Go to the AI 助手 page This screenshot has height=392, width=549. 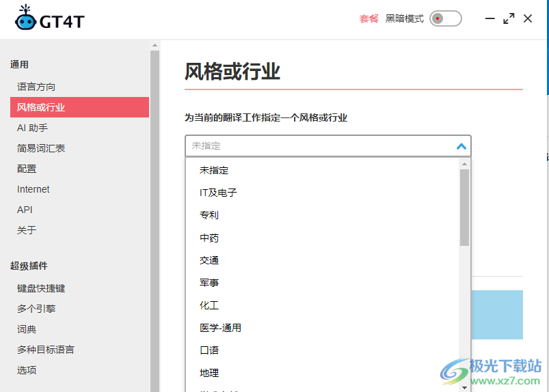32,128
